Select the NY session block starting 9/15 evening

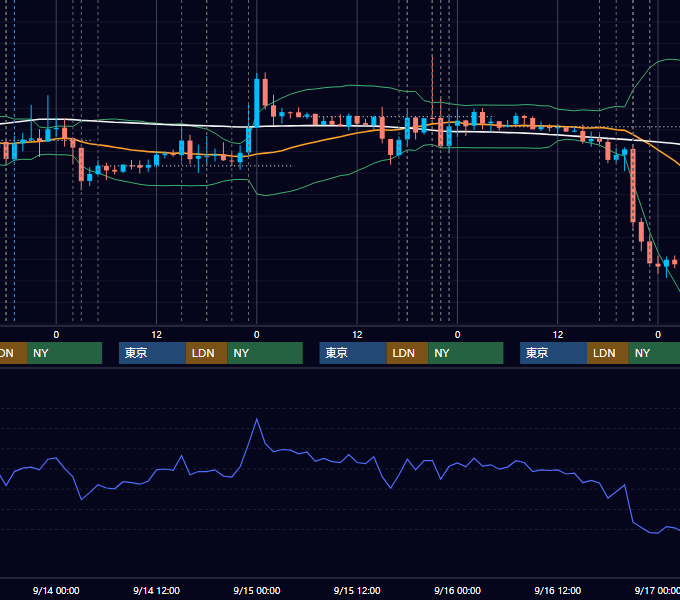[x=466, y=353]
